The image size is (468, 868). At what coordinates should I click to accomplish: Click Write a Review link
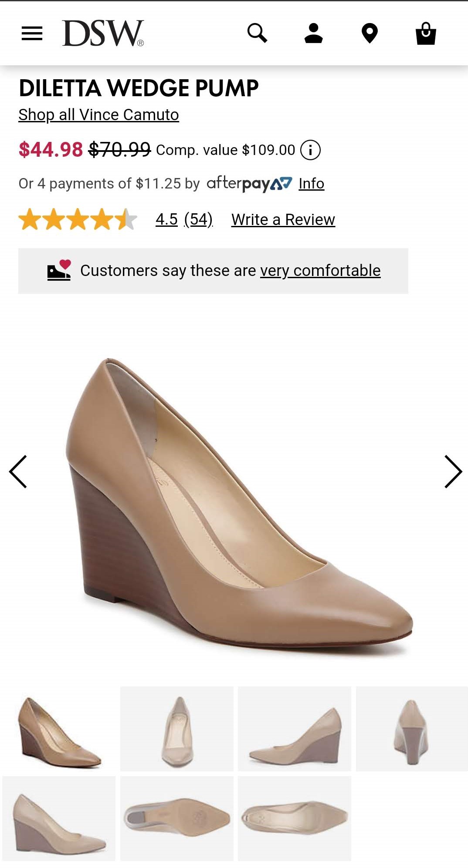[x=283, y=220]
